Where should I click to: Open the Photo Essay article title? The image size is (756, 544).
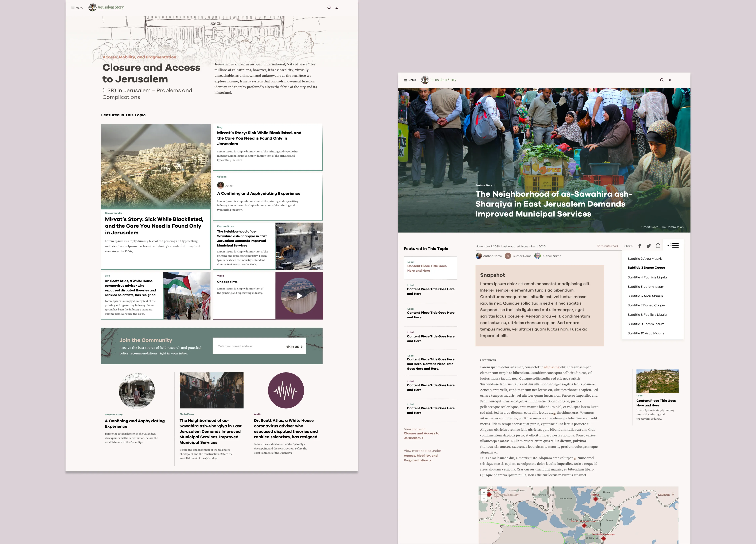(211, 431)
